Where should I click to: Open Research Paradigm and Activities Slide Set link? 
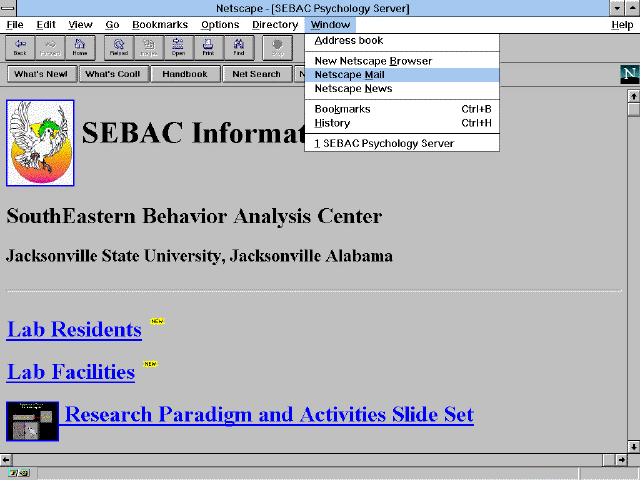[269, 414]
